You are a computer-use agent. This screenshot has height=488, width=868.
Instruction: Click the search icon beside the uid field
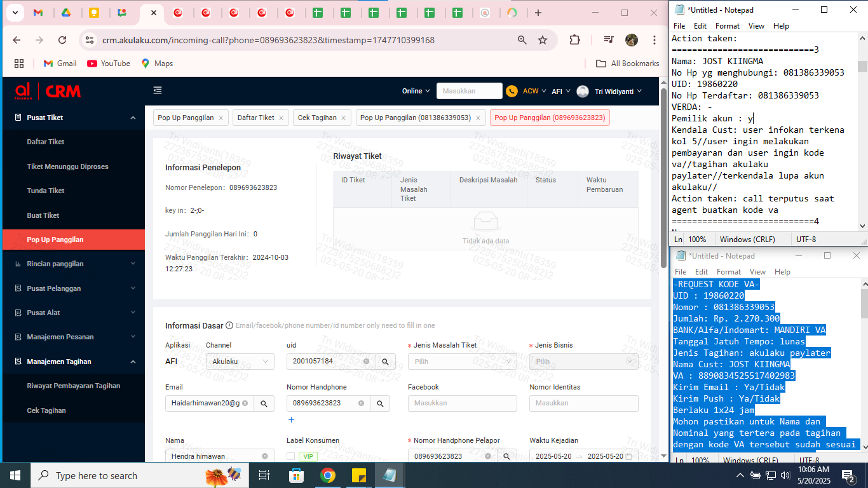[x=385, y=362]
